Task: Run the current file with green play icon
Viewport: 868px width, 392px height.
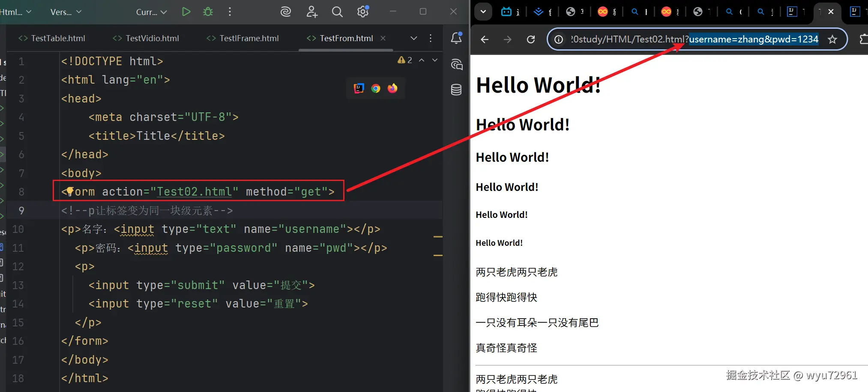Action: click(x=186, y=12)
